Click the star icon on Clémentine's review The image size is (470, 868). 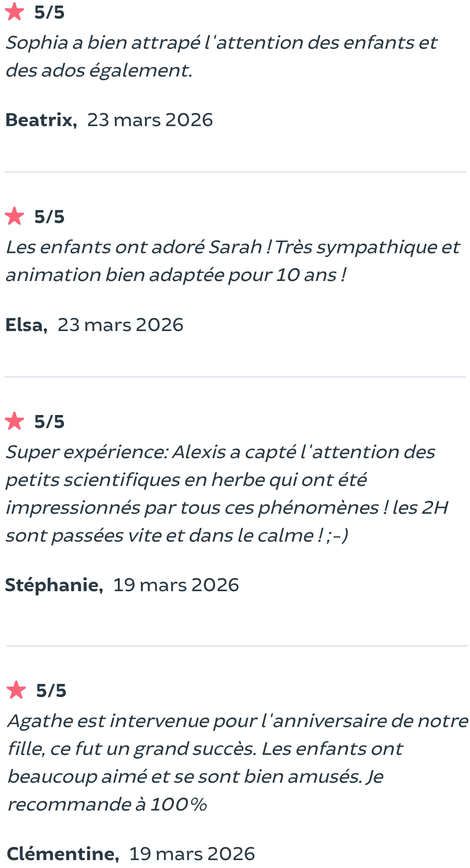pos(16,690)
